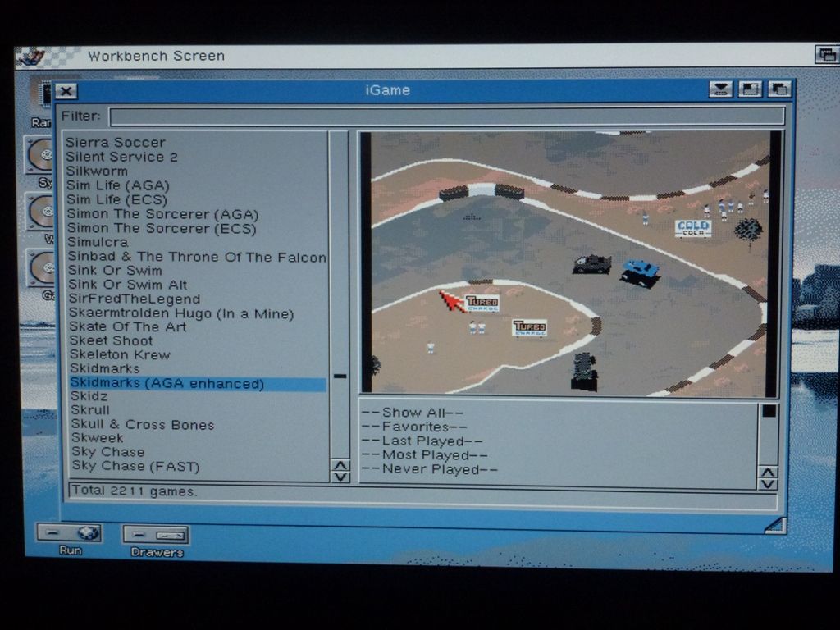The width and height of the screenshot is (840, 630).
Task: Select the --Never Played-- category
Action: [430, 469]
